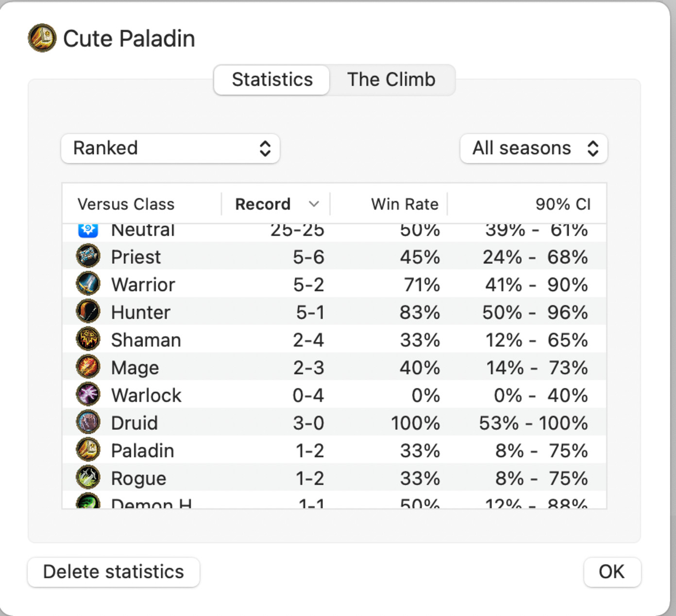The width and height of the screenshot is (676, 616).
Task: Click the Hunter class icon
Action: (88, 311)
